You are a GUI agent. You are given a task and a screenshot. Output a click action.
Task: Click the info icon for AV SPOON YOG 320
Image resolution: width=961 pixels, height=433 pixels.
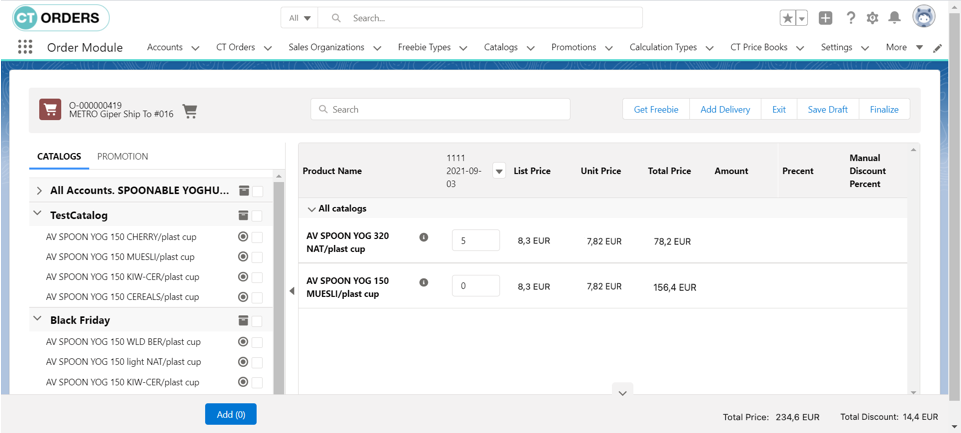coord(423,237)
